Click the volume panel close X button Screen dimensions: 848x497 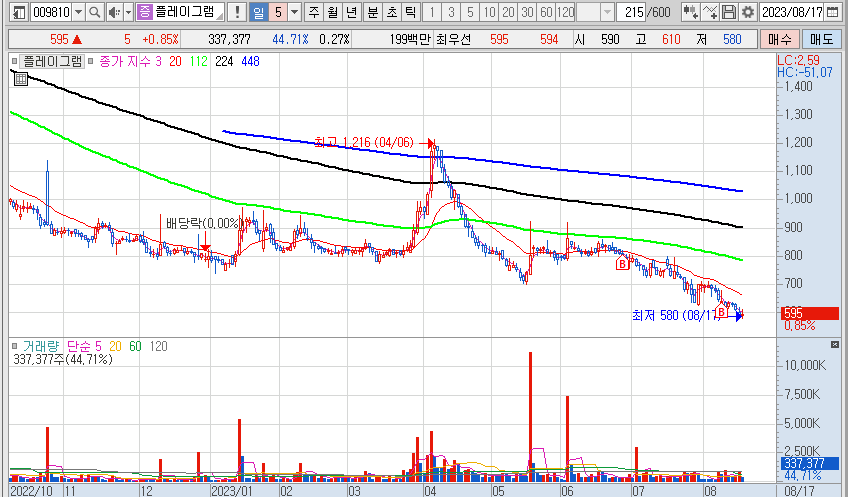(x=834, y=344)
